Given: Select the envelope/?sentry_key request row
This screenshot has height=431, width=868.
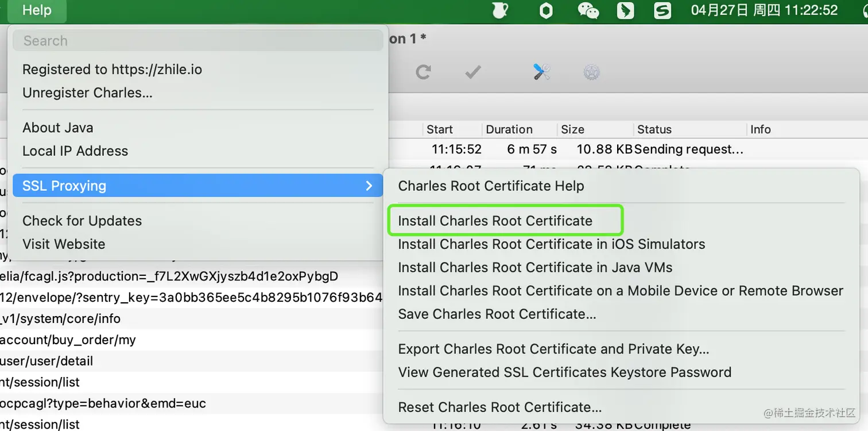Looking at the screenshot, I should pyautogui.click(x=192, y=298).
